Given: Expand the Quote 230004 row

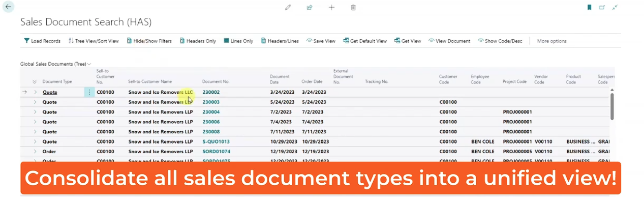Looking at the screenshot, I should point(36,112).
